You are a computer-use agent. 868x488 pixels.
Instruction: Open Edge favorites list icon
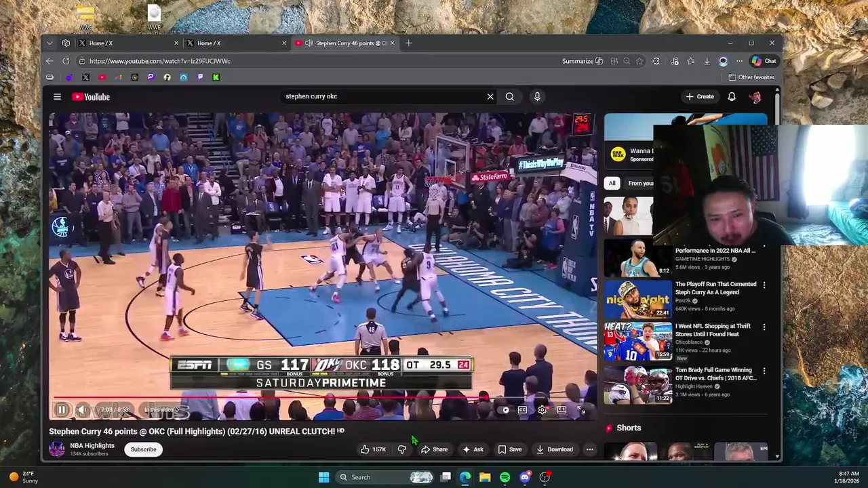pyautogui.click(x=690, y=61)
